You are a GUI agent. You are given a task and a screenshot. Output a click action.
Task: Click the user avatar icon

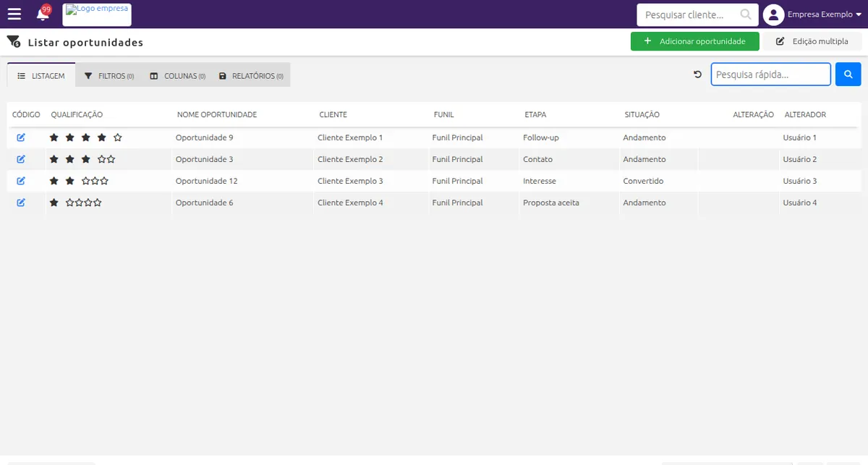click(x=774, y=14)
